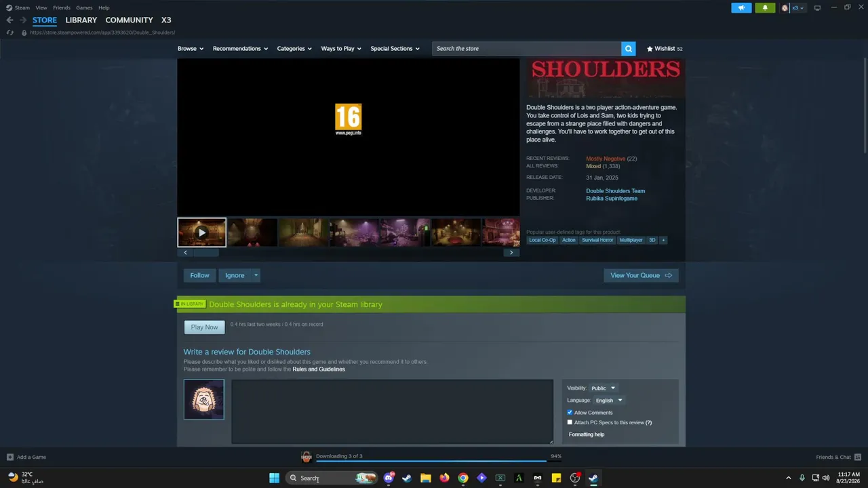The image size is (868, 488).
Task: Open Firefox from the taskbar
Action: pyautogui.click(x=444, y=478)
